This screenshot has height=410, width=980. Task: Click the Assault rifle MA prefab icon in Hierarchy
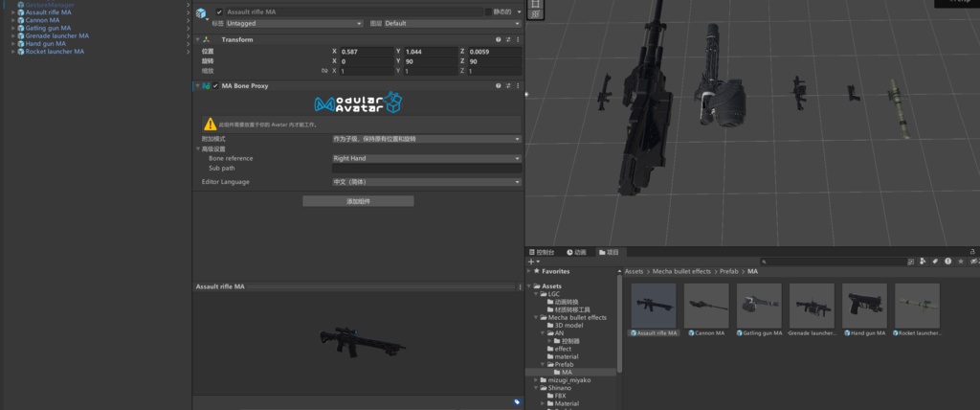21,12
